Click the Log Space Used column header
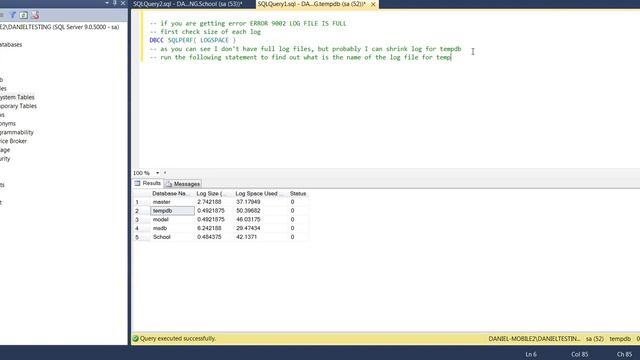 (x=259, y=193)
